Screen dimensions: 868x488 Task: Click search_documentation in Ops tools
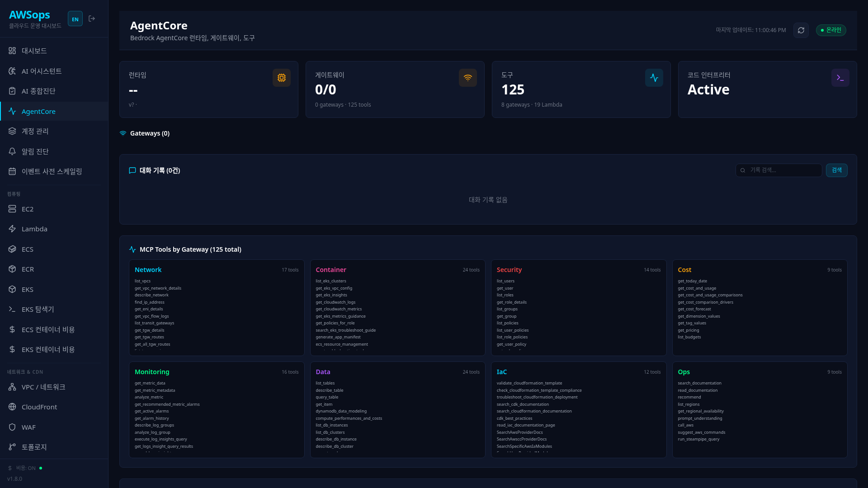click(699, 383)
